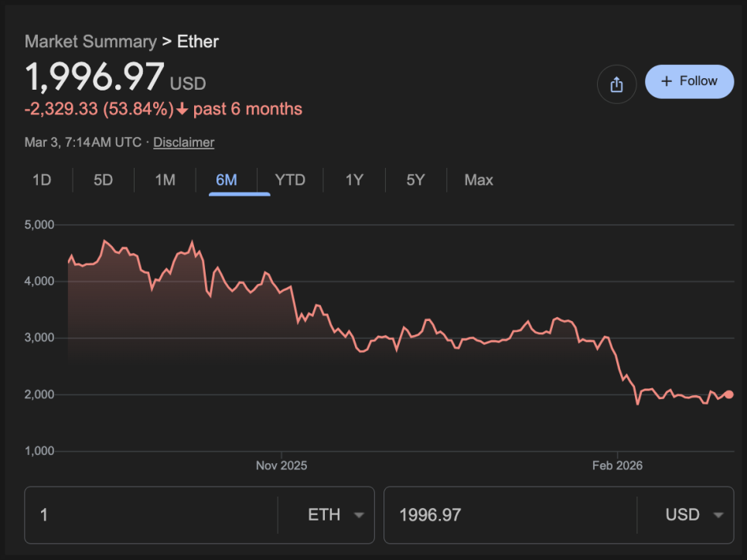Open the Disclaimer link
Screen dimensions: 747x560
(x=183, y=142)
